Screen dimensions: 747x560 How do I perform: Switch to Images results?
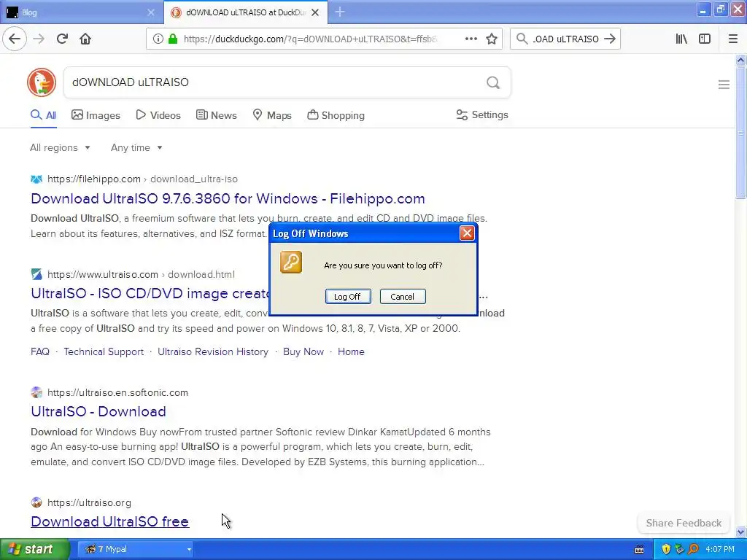(96, 115)
